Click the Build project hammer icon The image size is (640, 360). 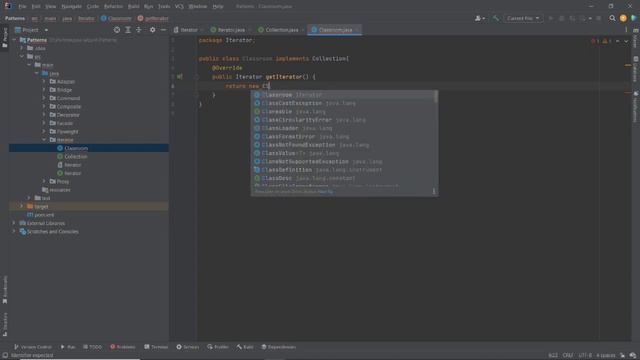pyautogui.click(x=496, y=18)
